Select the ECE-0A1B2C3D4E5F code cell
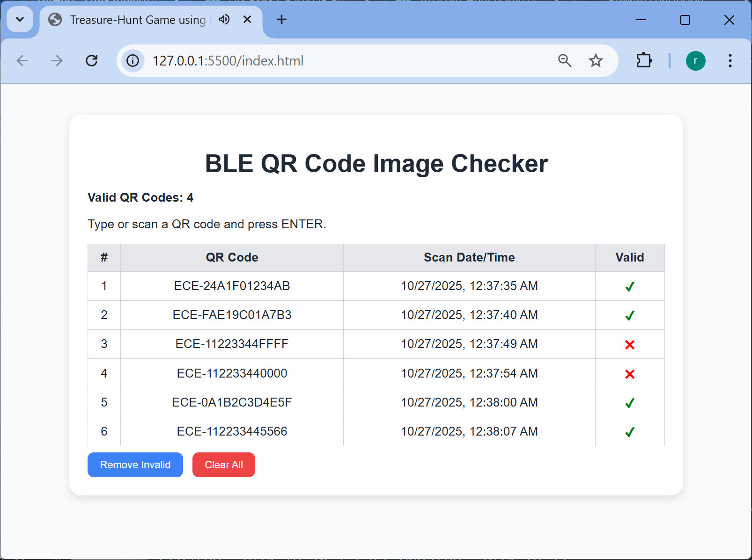 coord(232,402)
